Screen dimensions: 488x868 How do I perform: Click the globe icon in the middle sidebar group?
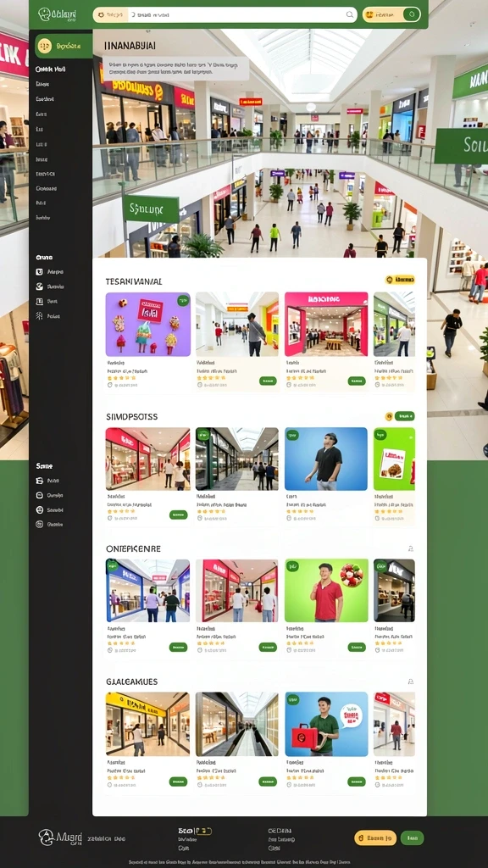[39, 287]
